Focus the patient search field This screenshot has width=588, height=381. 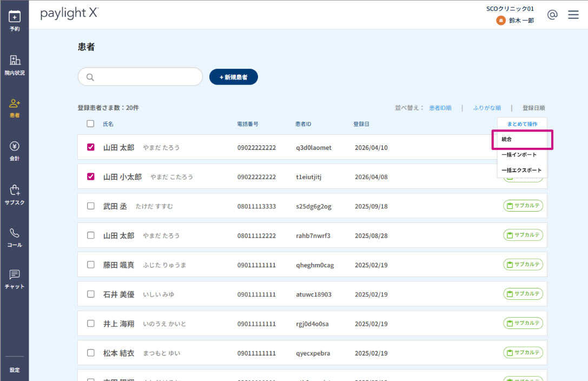[x=140, y=77]
